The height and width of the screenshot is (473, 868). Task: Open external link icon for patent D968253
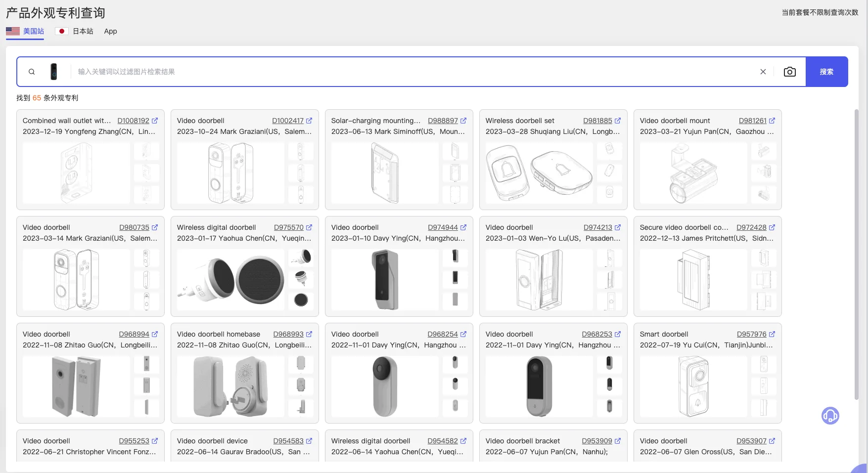(x=618, y=334)
